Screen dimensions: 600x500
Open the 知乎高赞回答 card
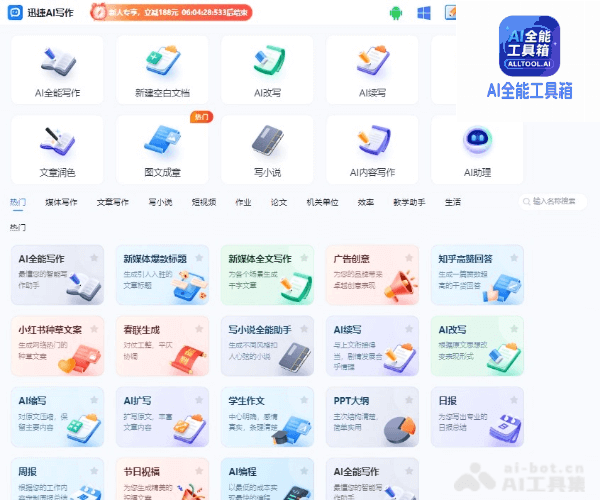pos(477,275)
